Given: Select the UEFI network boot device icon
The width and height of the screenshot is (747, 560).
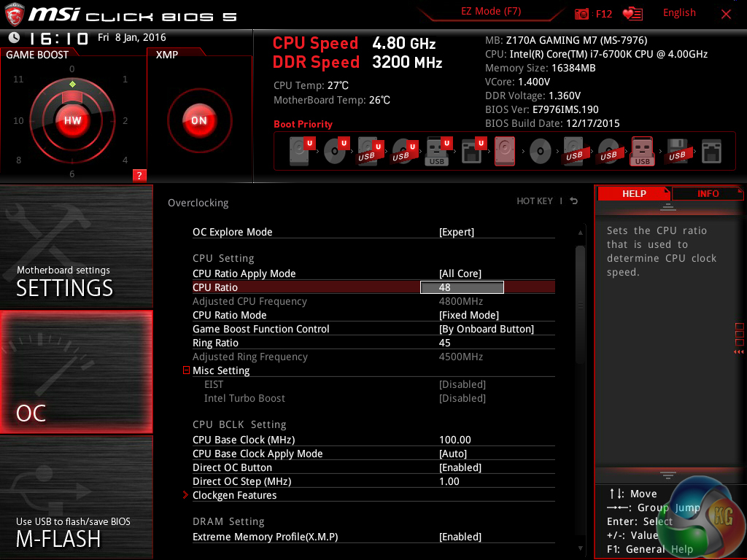Looking at the screenshot, I should tap(473, 151).
